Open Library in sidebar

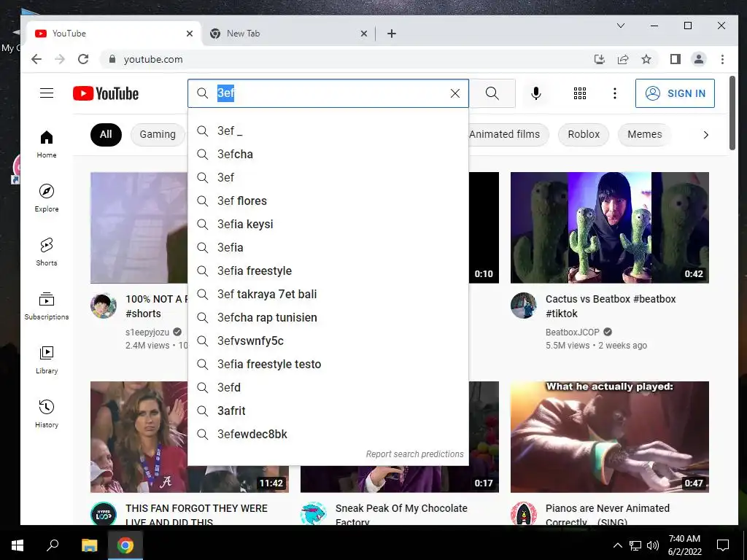pos(47,360)
